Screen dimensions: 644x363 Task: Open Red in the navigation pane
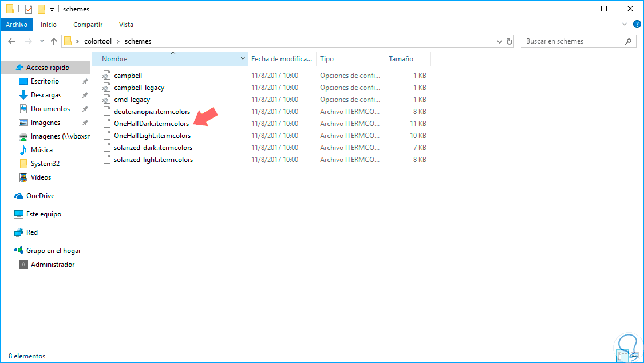[x=31, y=232]
